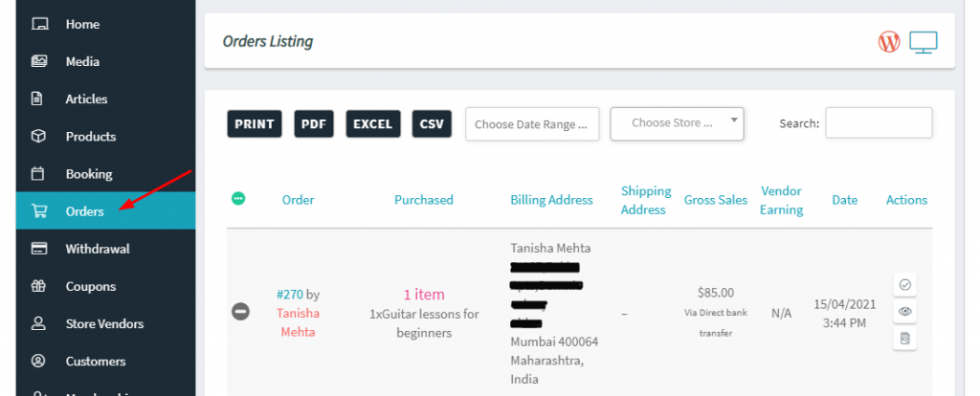
Task: Open the Choose Date Range picker
Action: [532, 123]
